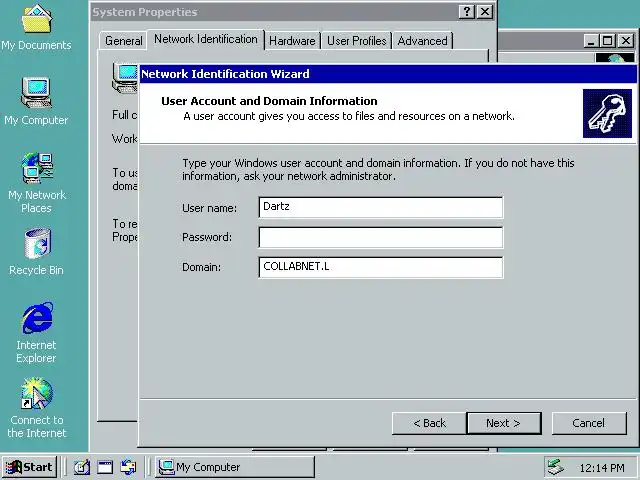The height and width of the screenshot is (480, 640).
Task: Minimize the background My Computer window
Action: tap(591, 41)
